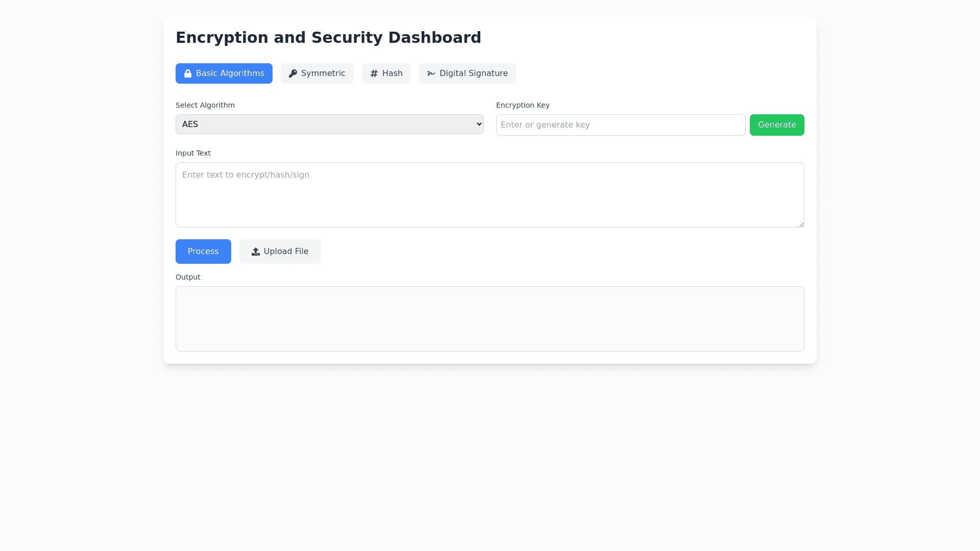Open the AES algorithm dropdown
This screenshot has height=551, width=980.
(329, 124)
